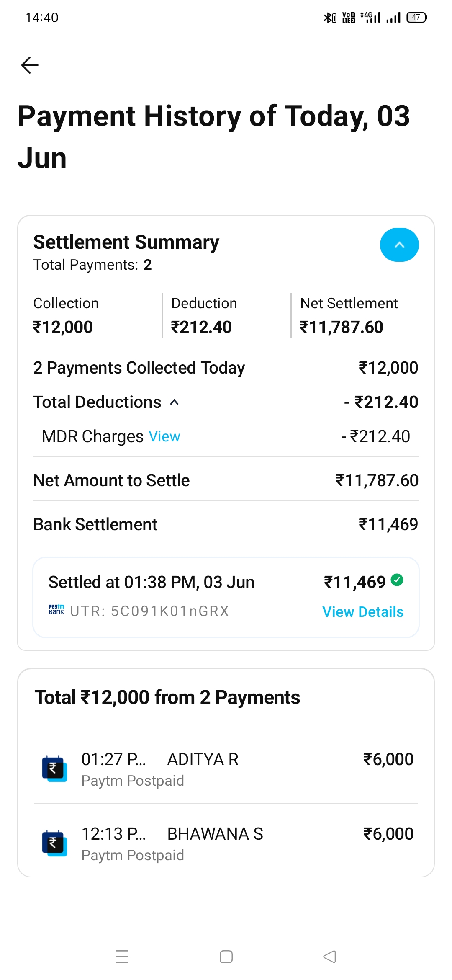Tap the Net Amount to Settle row

tap(226, 480)
